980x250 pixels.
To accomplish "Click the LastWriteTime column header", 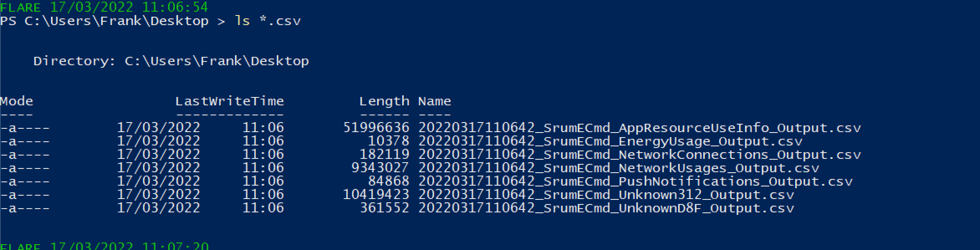I will click(x=230, y=101).
